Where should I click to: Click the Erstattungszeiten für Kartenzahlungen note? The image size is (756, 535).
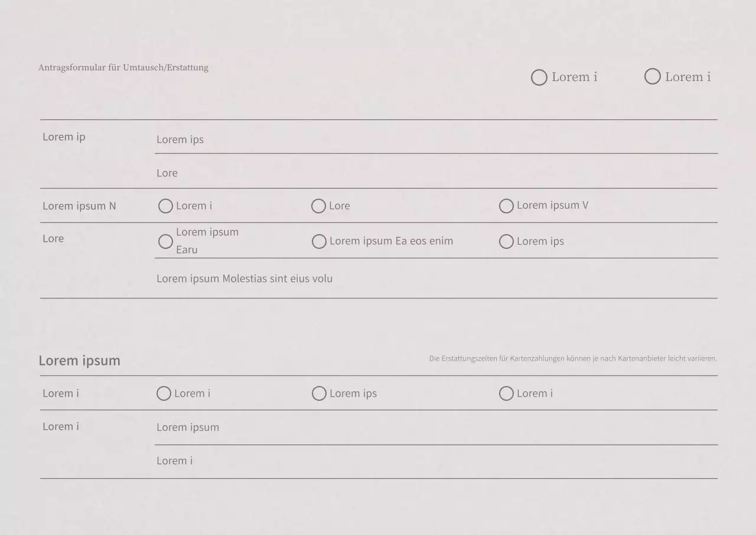point(573,358)
